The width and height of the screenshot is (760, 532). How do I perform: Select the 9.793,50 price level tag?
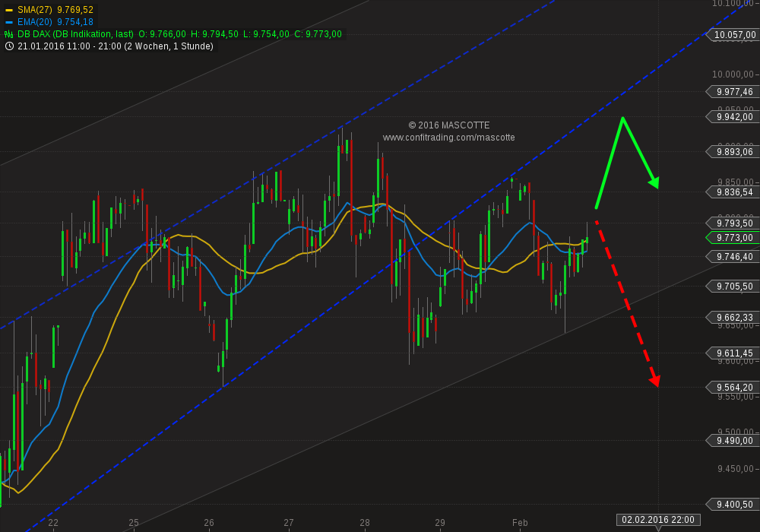[732, 223]
